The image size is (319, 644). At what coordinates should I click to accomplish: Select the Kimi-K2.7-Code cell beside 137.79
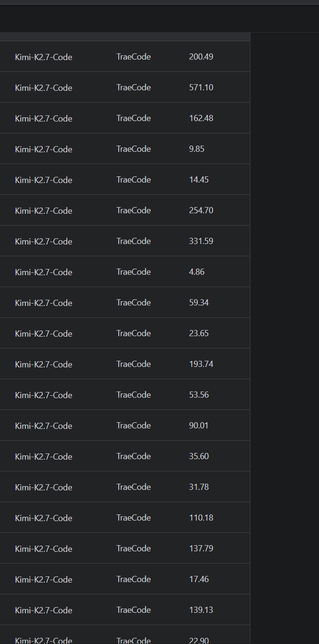(44, 548)
